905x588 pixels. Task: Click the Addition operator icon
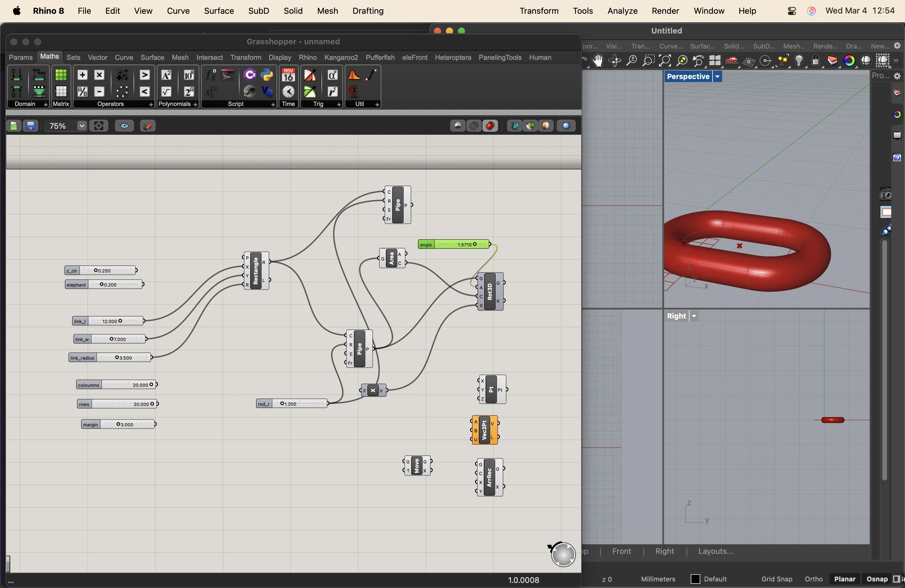pyautogui.click(x=83, y=75)
